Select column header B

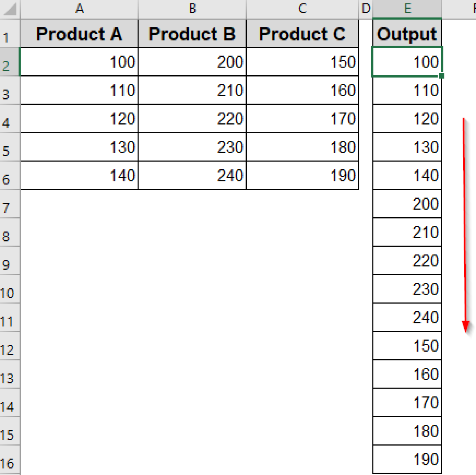[x=192, y=8]
